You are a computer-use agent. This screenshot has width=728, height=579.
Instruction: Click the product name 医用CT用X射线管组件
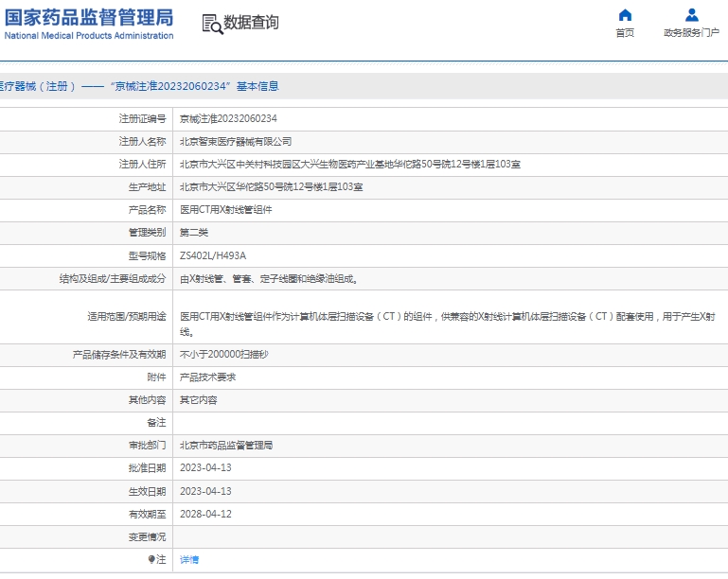coord(225,210)
